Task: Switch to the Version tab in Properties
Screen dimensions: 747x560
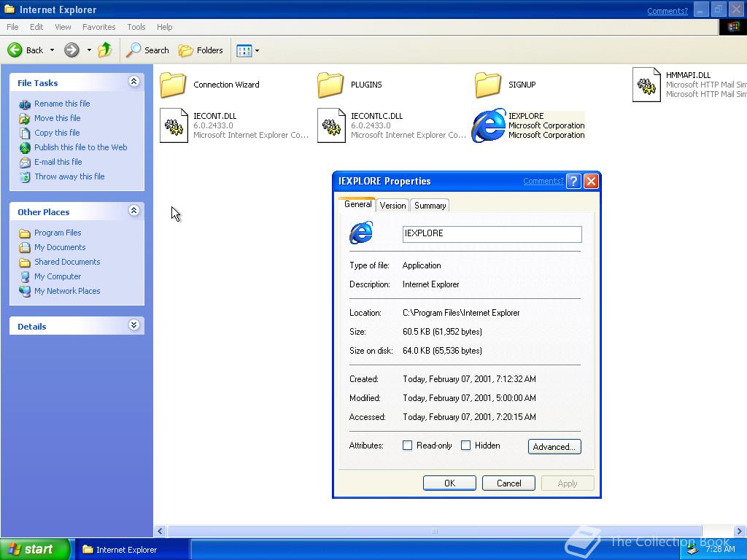Action: (x=392, y=205)
